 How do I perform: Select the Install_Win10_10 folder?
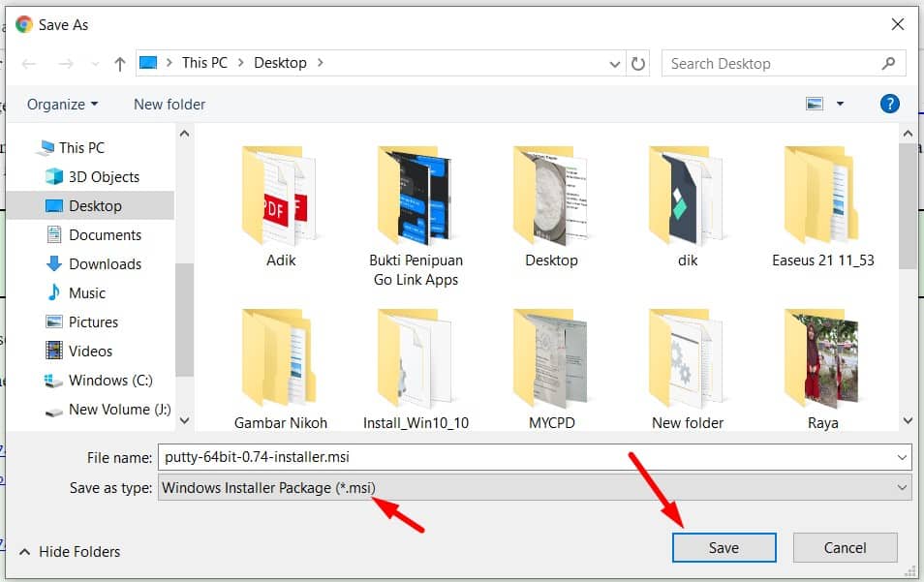(416, 369)
